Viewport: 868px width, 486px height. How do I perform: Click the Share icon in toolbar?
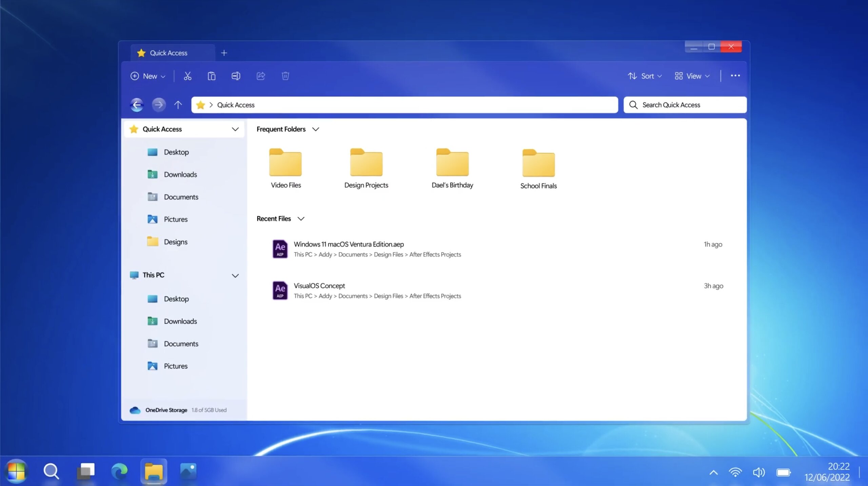point(261,76)
